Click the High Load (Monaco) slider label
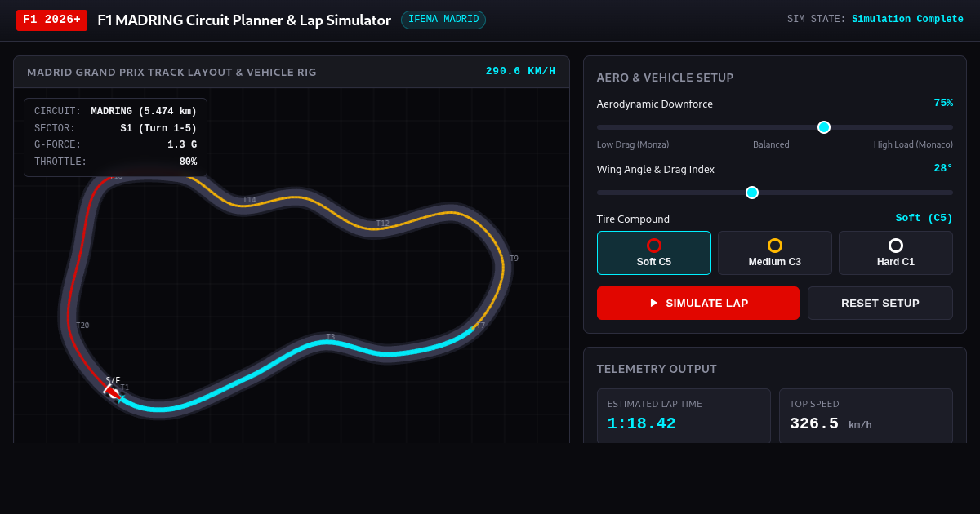Image resolution: width=980 pixels, height=514 pixels. 913,144
